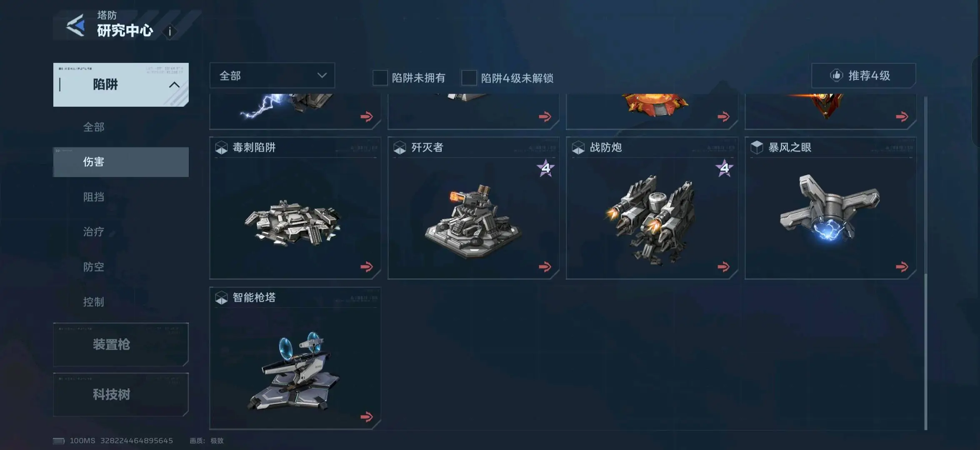Click the red arrow on 战防炮 card
Screen dimensions: 980x450
pos(724,267)
